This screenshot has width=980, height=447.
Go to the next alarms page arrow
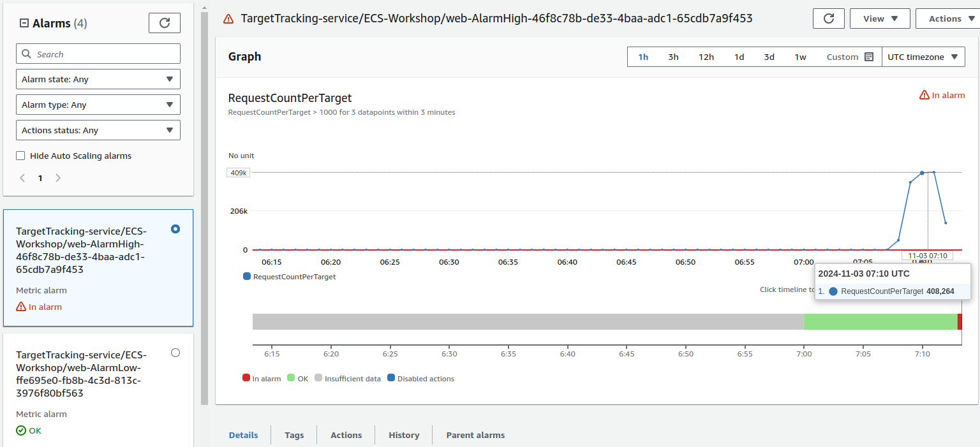[x=58, y=178]
